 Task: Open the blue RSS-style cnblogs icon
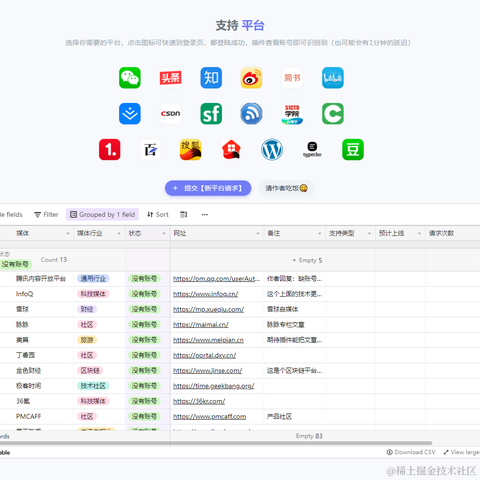click(x=251, y=114)
